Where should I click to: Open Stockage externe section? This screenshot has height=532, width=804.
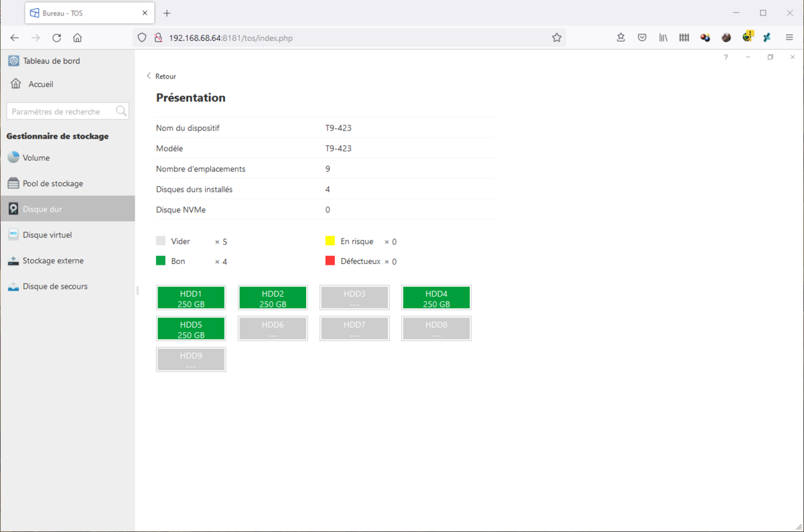67,261
